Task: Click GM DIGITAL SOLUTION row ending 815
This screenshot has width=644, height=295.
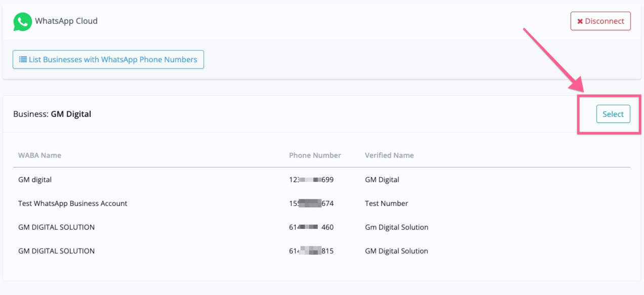Action: coord(321,251)
